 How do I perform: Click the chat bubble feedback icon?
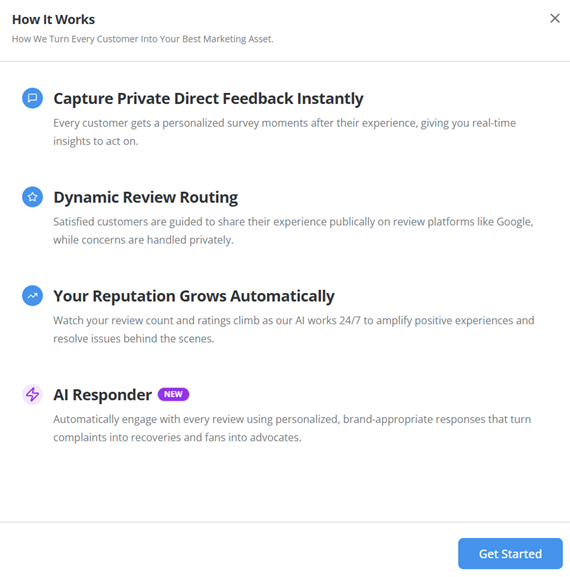(x=32, y=98)
